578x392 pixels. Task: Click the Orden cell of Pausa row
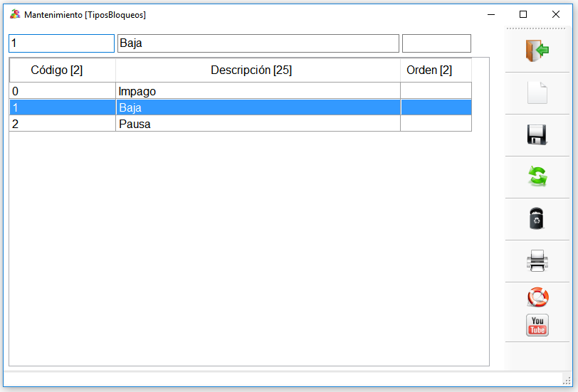tap(436, 124)
